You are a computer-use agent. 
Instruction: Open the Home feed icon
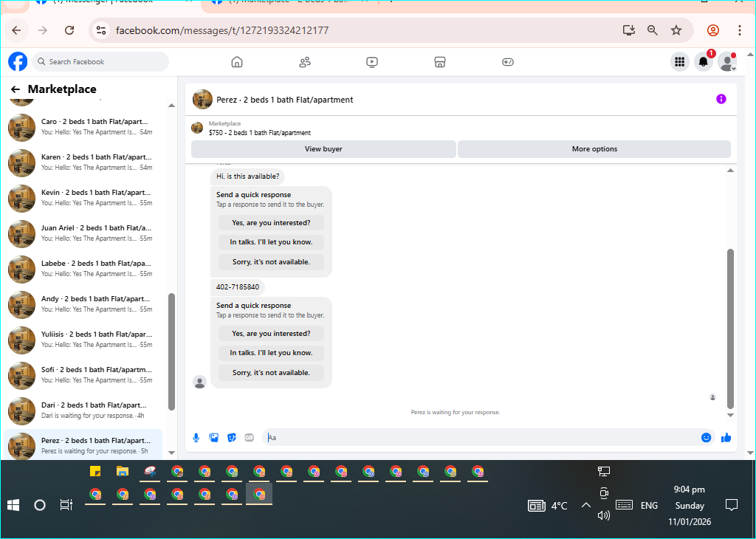click(237, 62)
